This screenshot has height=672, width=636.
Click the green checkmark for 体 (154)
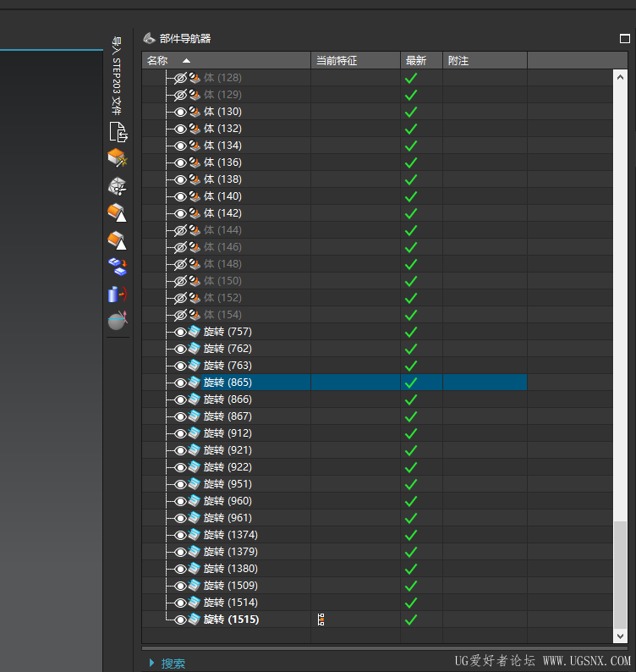click(411, 315)
